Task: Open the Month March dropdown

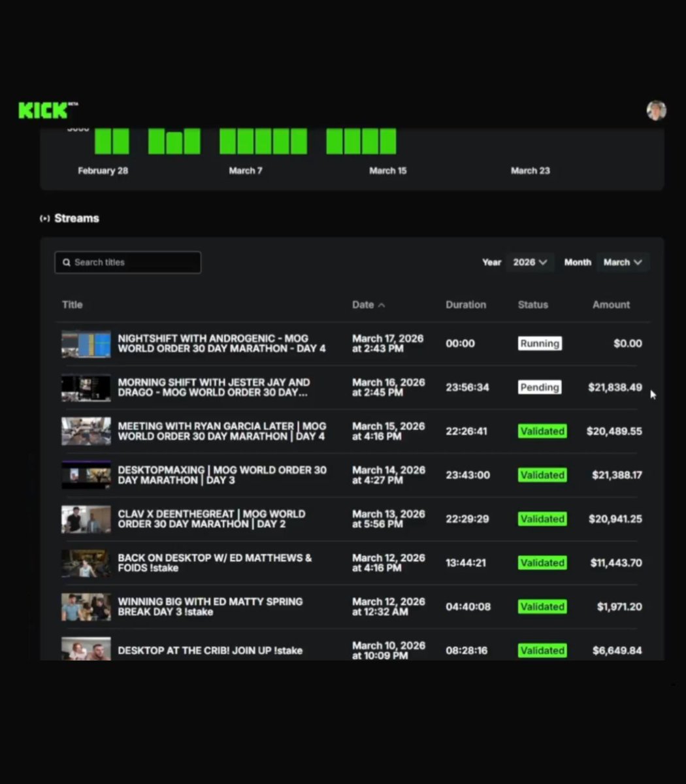Action: (623, 263)
